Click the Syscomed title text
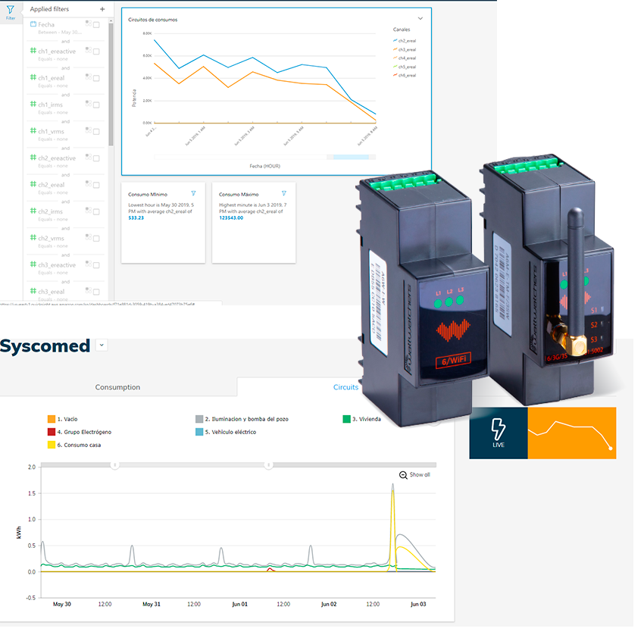 coord(45,345)
